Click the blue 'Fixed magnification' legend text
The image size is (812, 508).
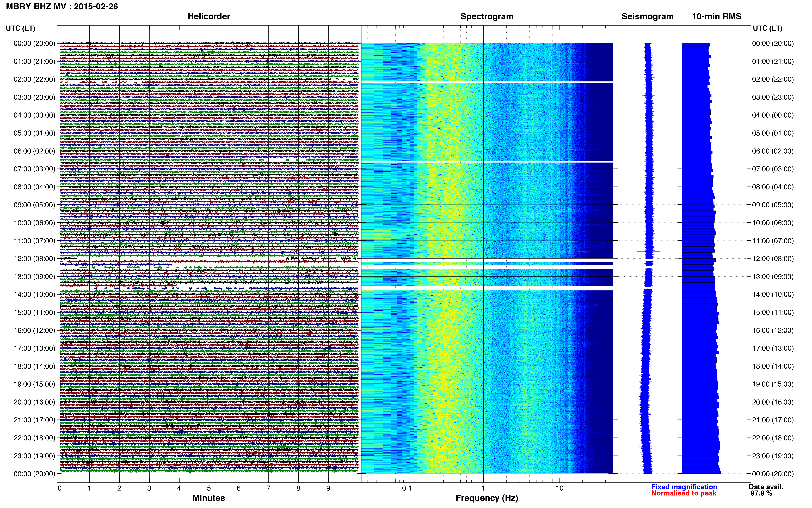pyautogui.click(x=684, y=487)
